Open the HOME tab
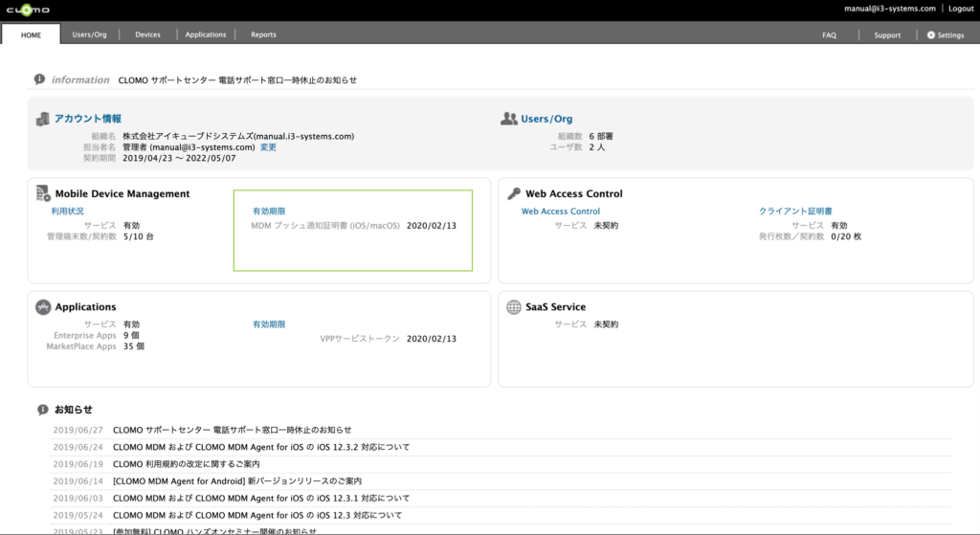 point(31,35)
